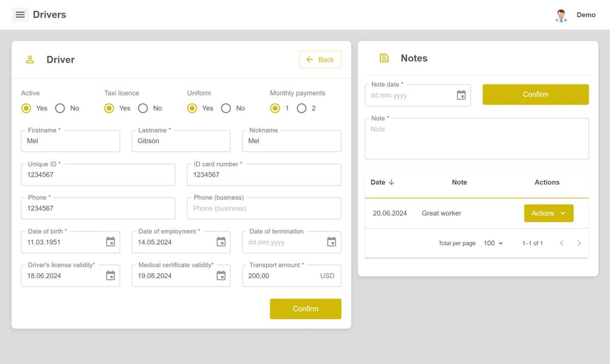Click the Note column header
Image resolution: width=610 pixels, height=364 pixels.
pyautogui.click(x=459, y=182)
